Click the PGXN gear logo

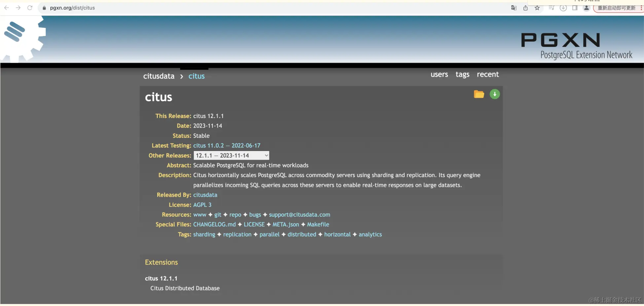[23, 39]
